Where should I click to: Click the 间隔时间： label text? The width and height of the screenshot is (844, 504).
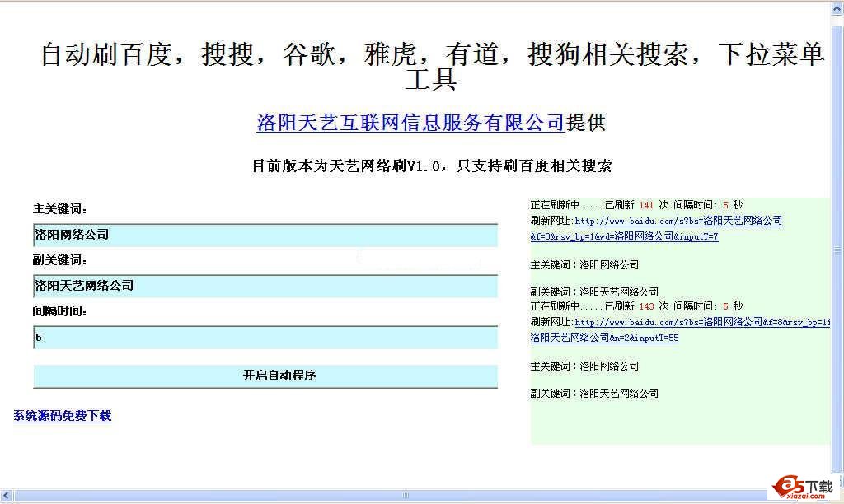point(59,311)
